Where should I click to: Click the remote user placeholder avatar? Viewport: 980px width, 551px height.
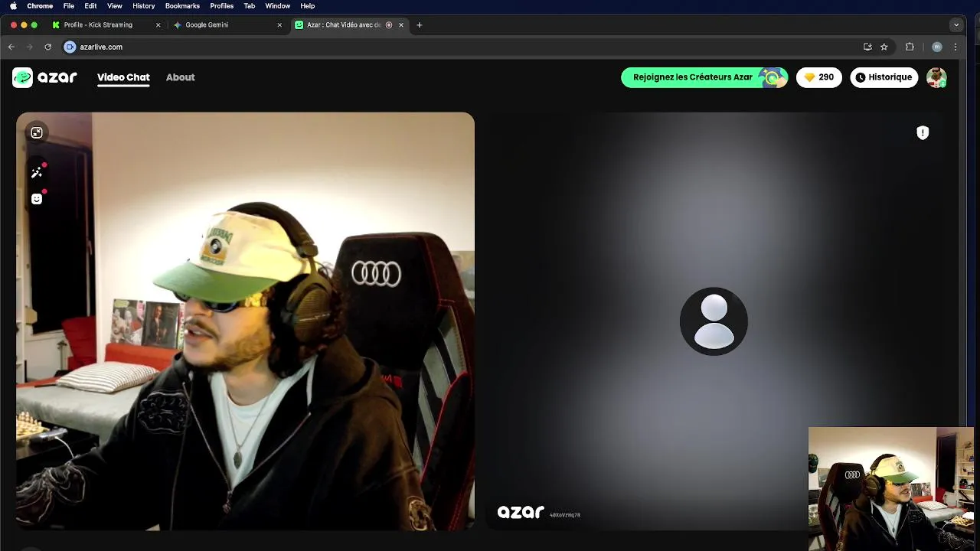tap(714, 321)
